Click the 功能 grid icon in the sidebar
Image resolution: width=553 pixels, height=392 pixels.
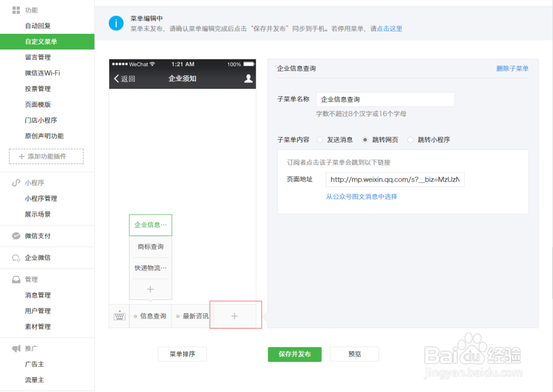coord(16,10)
